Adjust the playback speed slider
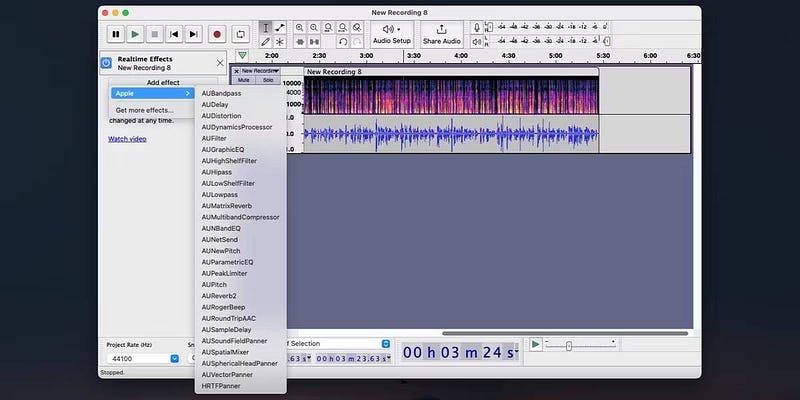 569,345
